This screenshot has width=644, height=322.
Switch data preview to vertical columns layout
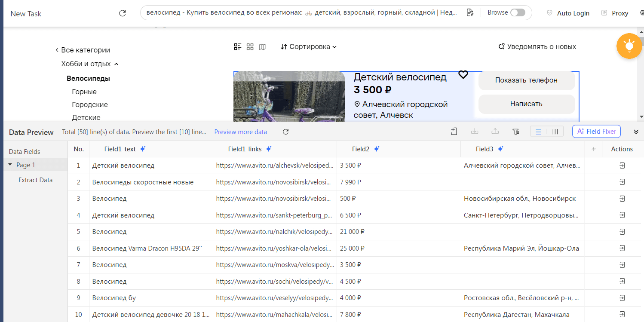(555, 132)
